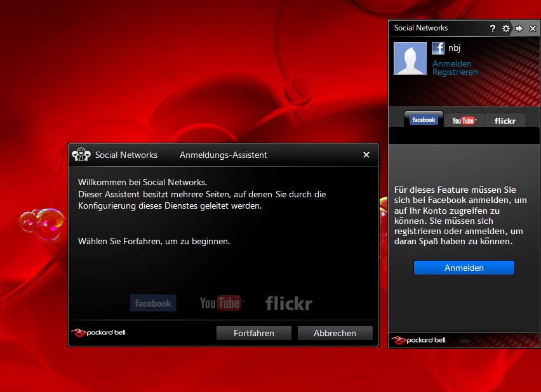Image resolution: width=541 pixels, height=392 pixels.
Task: Click the "Anmeldungs-Assistent" title text
Action: pos(224,155)
